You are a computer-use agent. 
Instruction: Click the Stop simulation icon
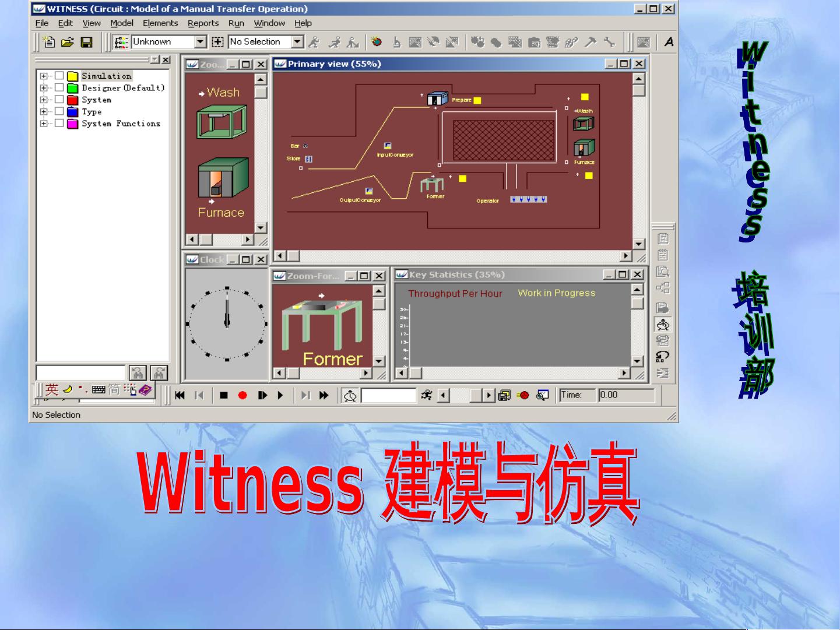click(x=224, y=395)
